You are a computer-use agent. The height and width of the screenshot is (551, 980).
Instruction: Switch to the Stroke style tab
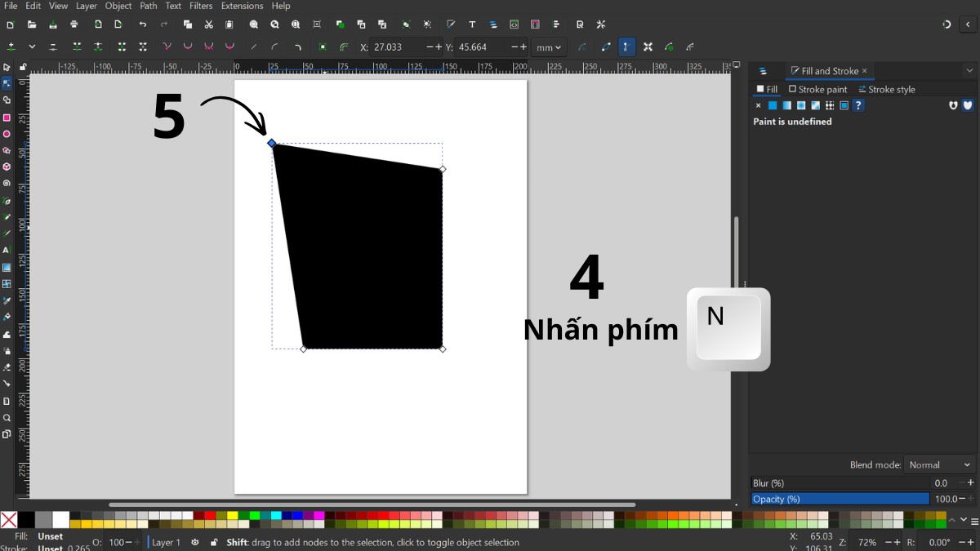tap(887, 89)
